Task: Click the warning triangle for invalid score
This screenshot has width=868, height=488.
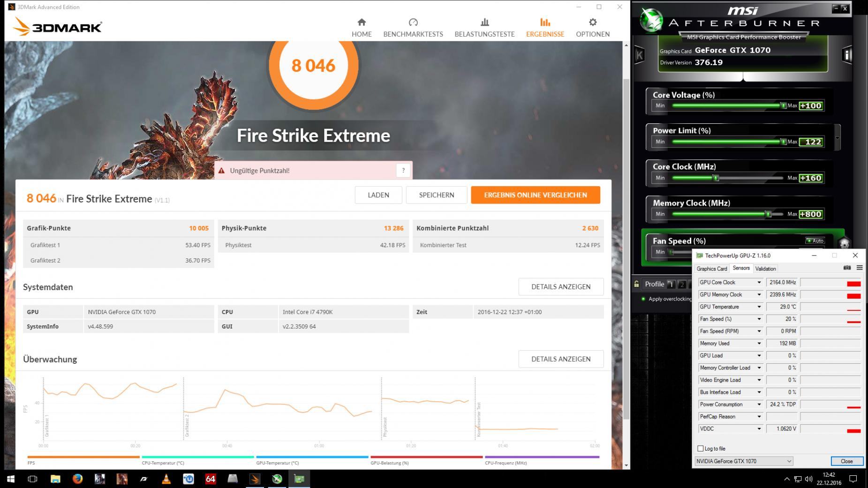Action: pyautogui.click(x=221, y=171)
